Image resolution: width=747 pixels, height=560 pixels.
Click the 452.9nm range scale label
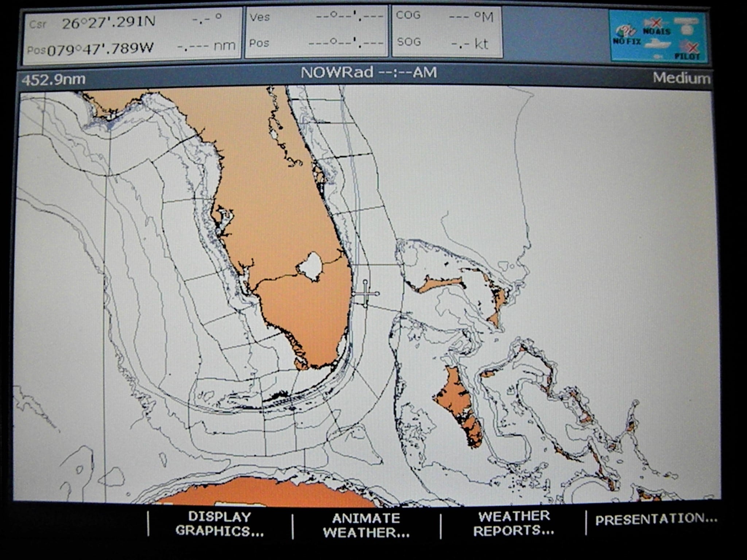tap(53, 79)
